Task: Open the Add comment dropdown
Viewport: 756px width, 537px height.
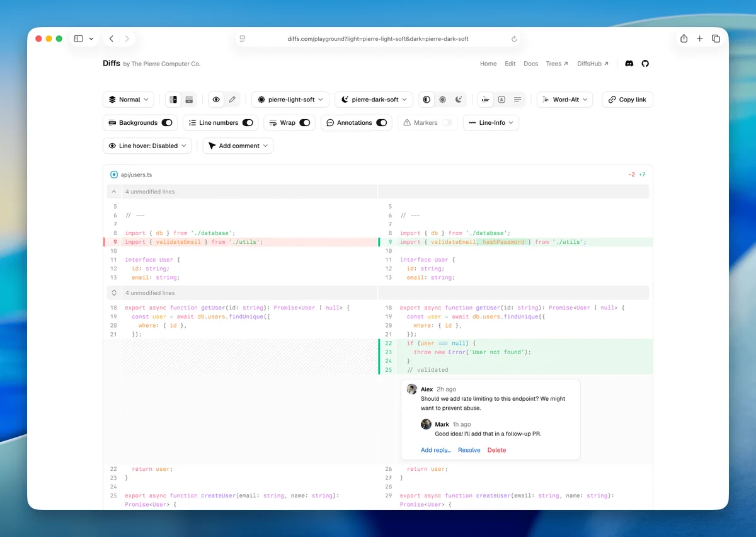Action: pos(238,146)
